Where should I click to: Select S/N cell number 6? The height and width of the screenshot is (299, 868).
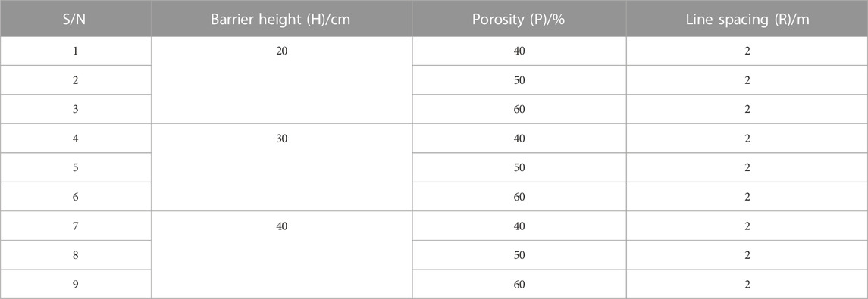click(76, 197)
